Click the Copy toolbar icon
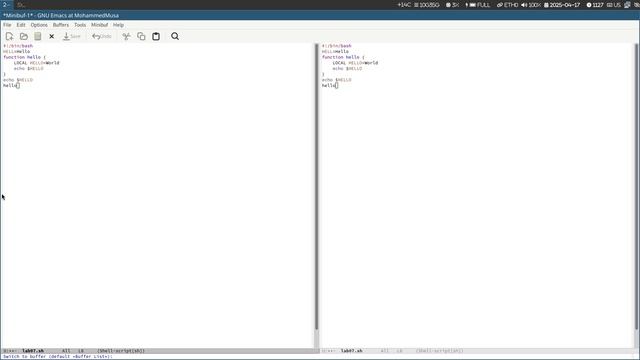640x360 pixels. tap(141, 36)
